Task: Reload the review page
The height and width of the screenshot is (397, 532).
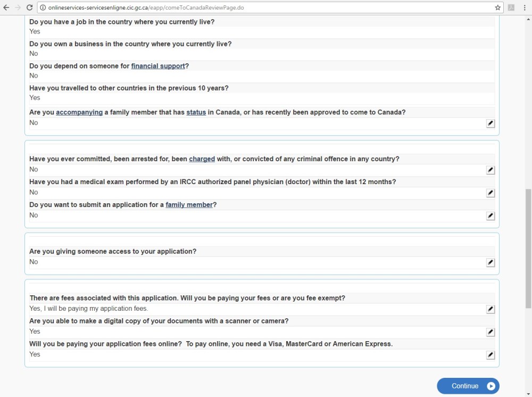Action: [29, 7]
